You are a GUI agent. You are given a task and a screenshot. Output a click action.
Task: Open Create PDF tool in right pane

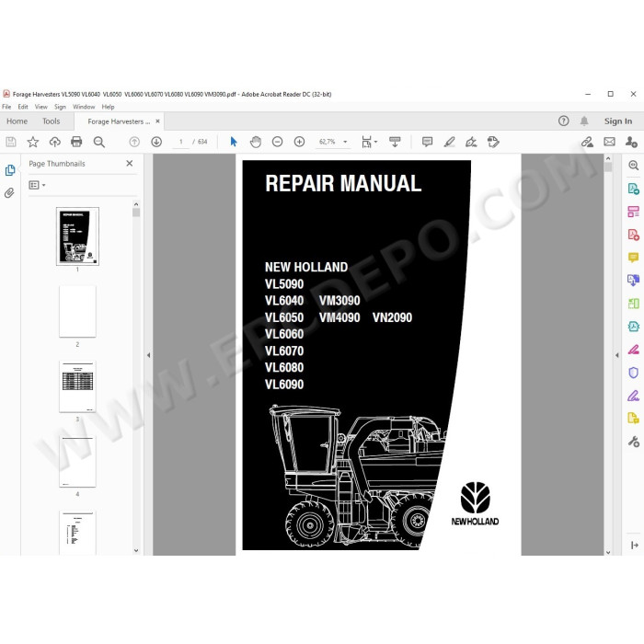coord(633,235)
